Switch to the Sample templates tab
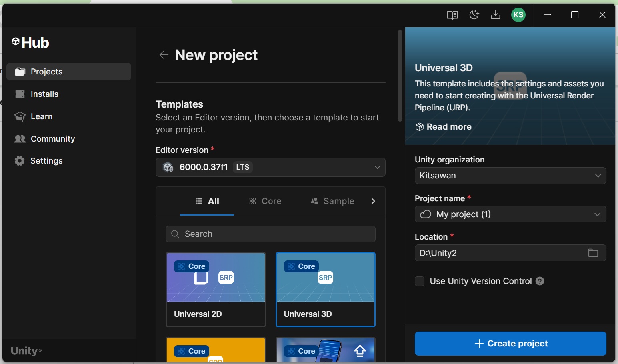Image resolution: width=618 pixels, height=364 pixels. [x=332, y=201]
